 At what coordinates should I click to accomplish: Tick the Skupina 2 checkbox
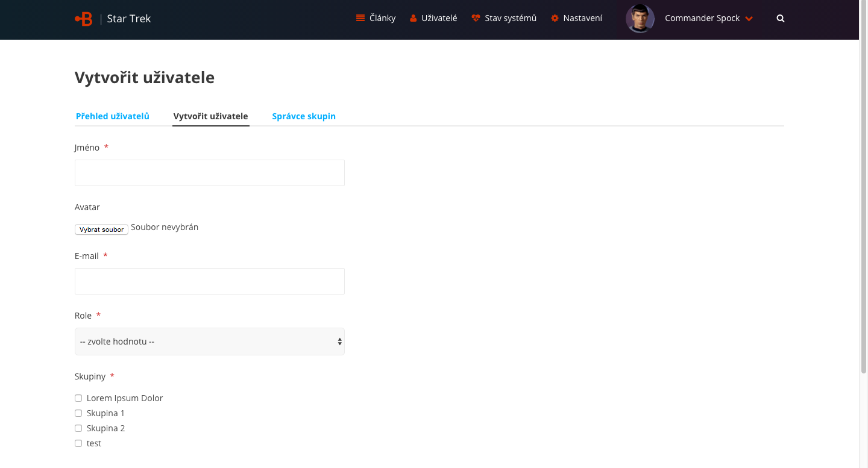pos(78,428)
